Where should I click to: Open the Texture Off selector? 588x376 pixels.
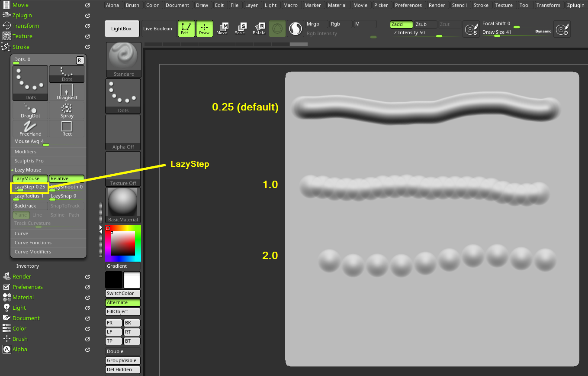point(123,169)
